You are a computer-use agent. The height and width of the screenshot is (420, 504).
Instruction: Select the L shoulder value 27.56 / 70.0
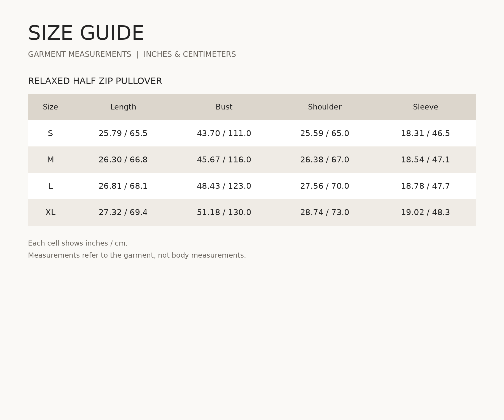325,186
